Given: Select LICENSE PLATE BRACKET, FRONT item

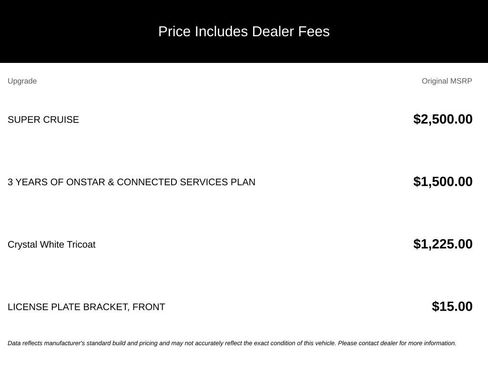Looking at the screenshot, I should (86, 307).
